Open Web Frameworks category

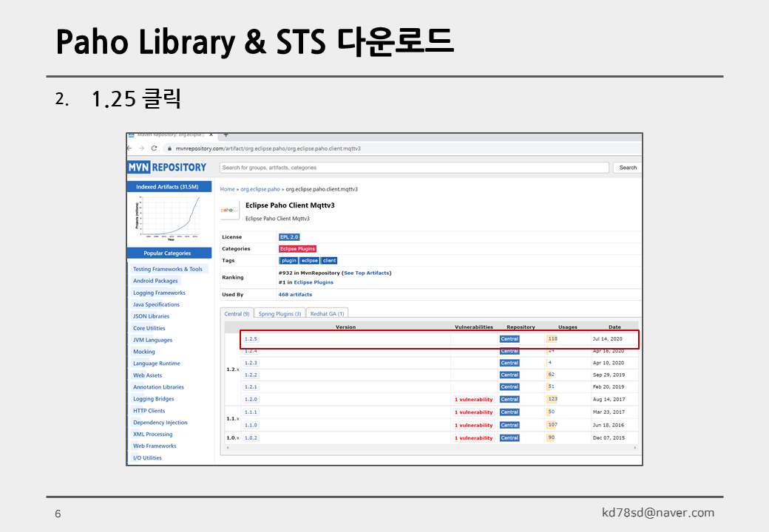155,446
